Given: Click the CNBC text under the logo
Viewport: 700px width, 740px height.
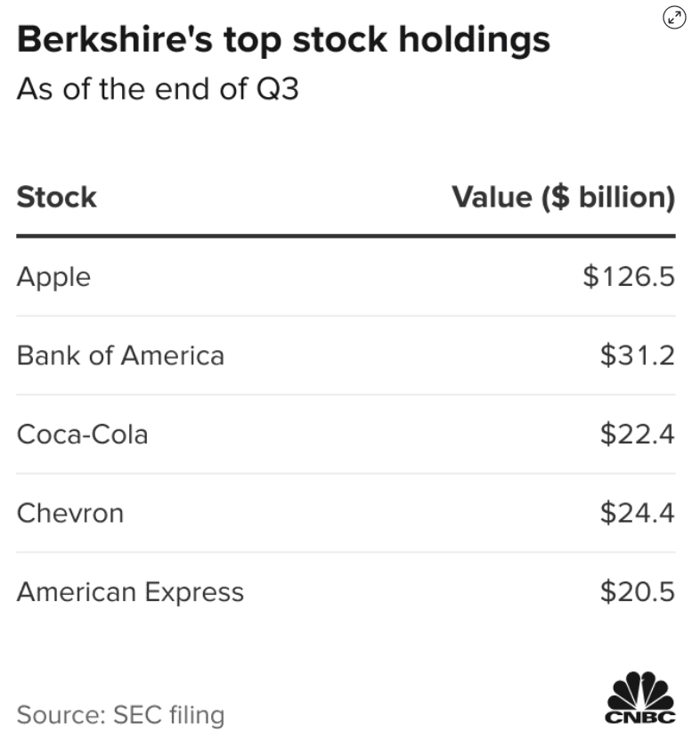Looking at the screenshot, I should tap(639, 718).
